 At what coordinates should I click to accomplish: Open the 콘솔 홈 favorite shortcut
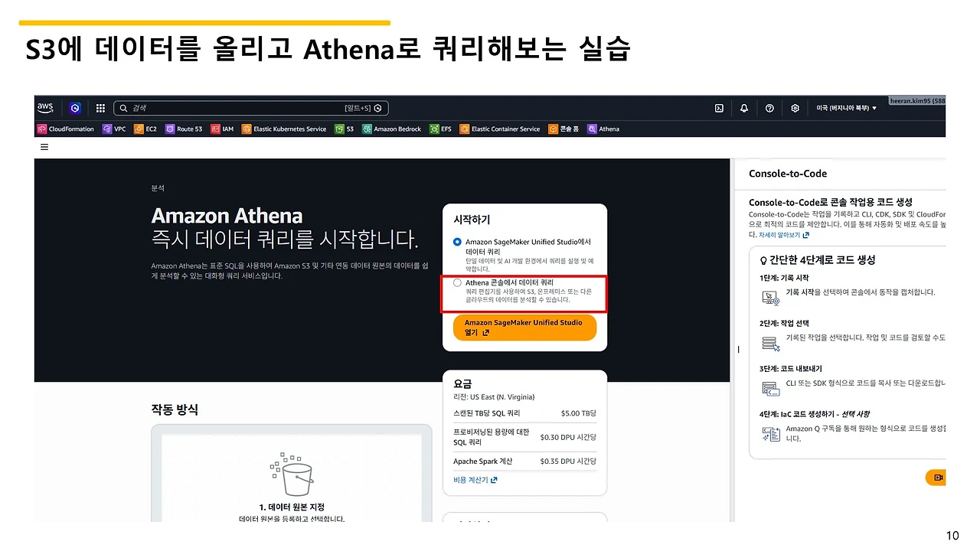pyautogui.click(x=563, y=129)
